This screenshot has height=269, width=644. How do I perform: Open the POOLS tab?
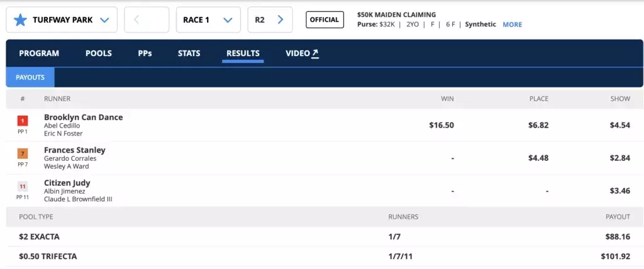[99, 53]
